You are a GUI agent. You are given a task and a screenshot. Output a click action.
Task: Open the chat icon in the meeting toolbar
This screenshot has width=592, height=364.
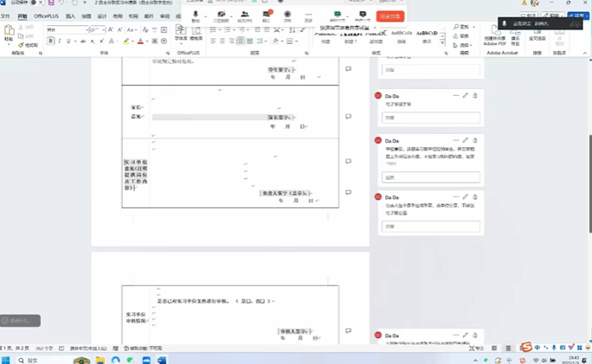[x=267, y=16]
